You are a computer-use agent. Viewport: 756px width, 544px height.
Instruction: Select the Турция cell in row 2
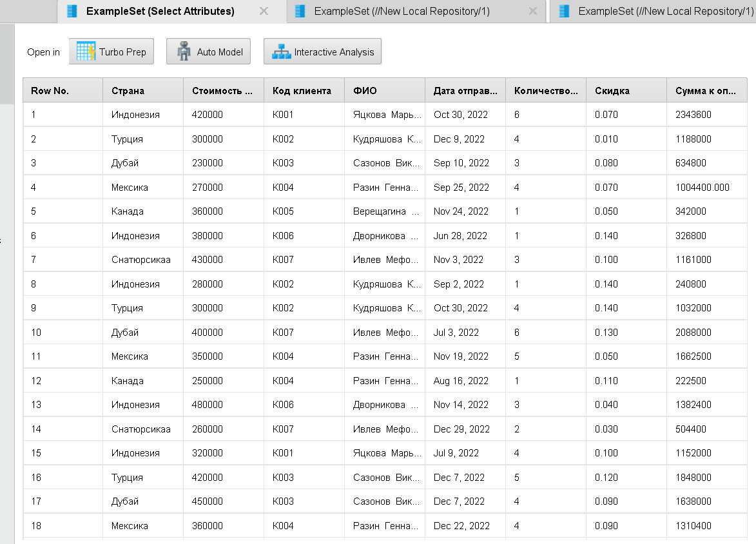[143, 139]
